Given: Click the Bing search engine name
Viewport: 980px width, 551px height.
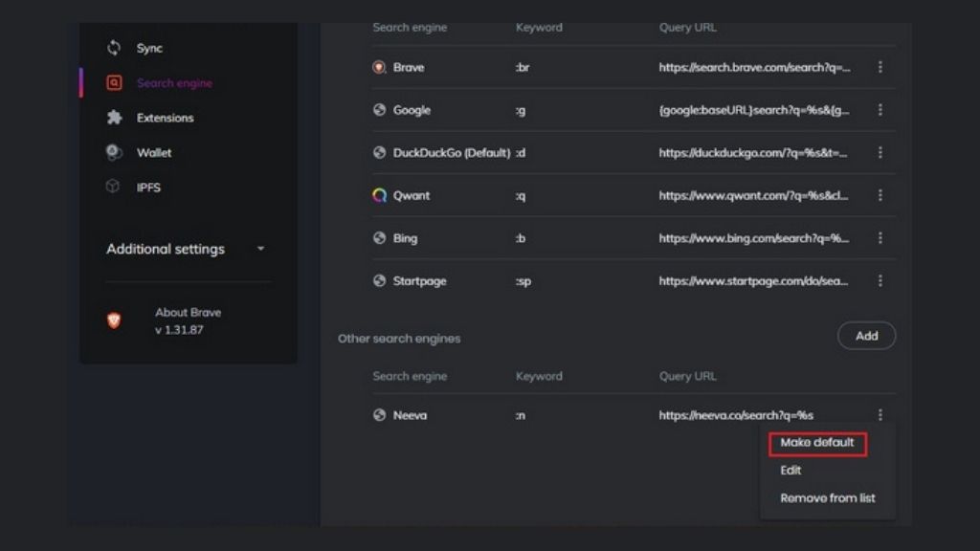Looking at the screenshot, I should 405,238.
